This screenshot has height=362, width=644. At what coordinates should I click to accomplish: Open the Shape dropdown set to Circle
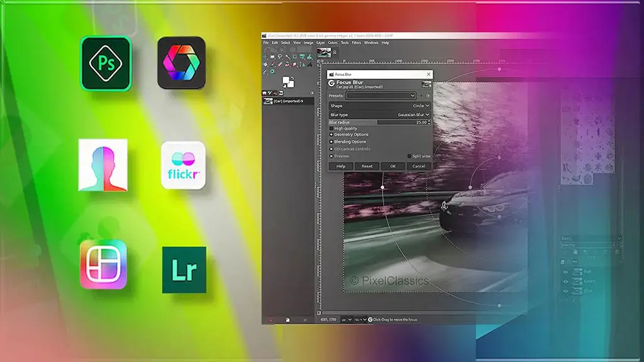click(x=379, y=106)
